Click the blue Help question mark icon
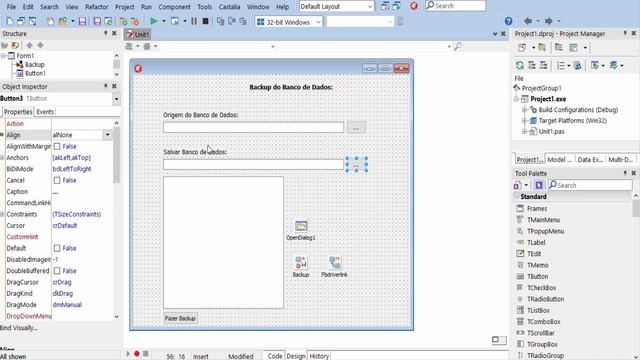 click(508, 21)
